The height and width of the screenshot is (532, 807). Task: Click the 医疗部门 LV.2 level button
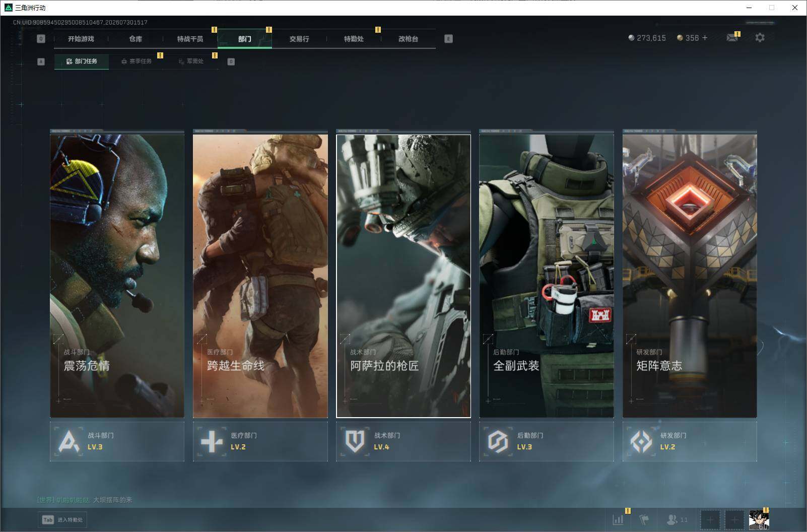[260, 441]
